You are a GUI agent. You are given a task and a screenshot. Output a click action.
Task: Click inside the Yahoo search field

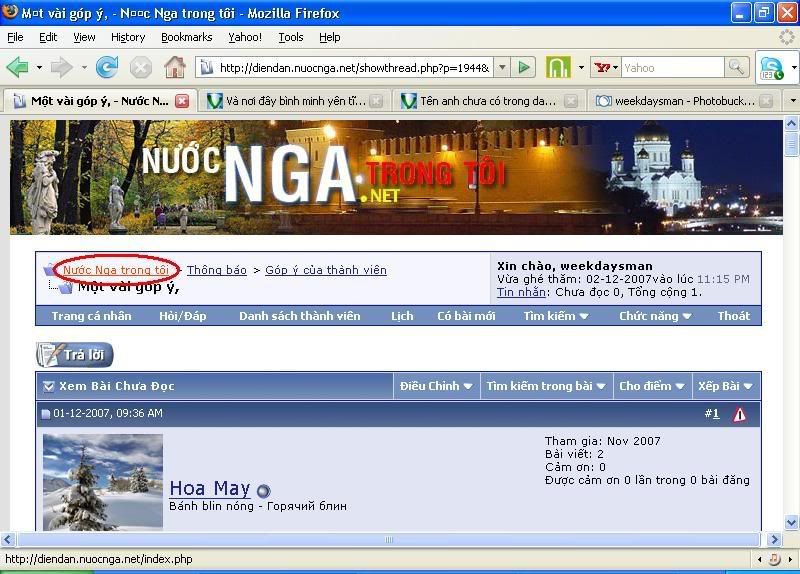coord(670,67)
